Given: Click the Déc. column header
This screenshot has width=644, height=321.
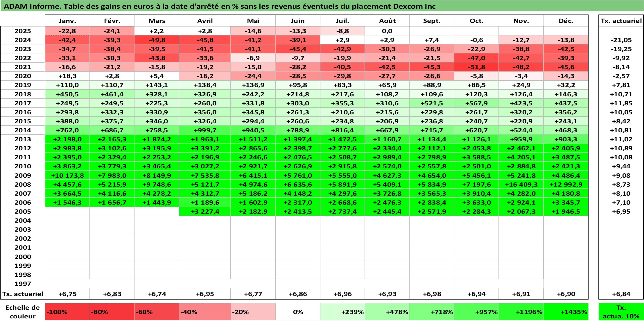Looking at the screenshot, I should pyautogui.click(x=566, y=21).
